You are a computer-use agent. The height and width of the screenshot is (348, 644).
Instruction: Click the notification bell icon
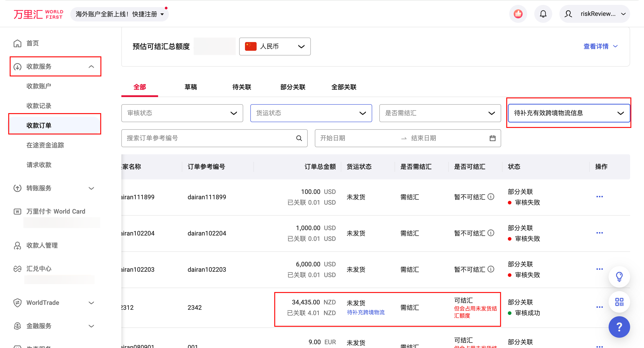point(543,14)
